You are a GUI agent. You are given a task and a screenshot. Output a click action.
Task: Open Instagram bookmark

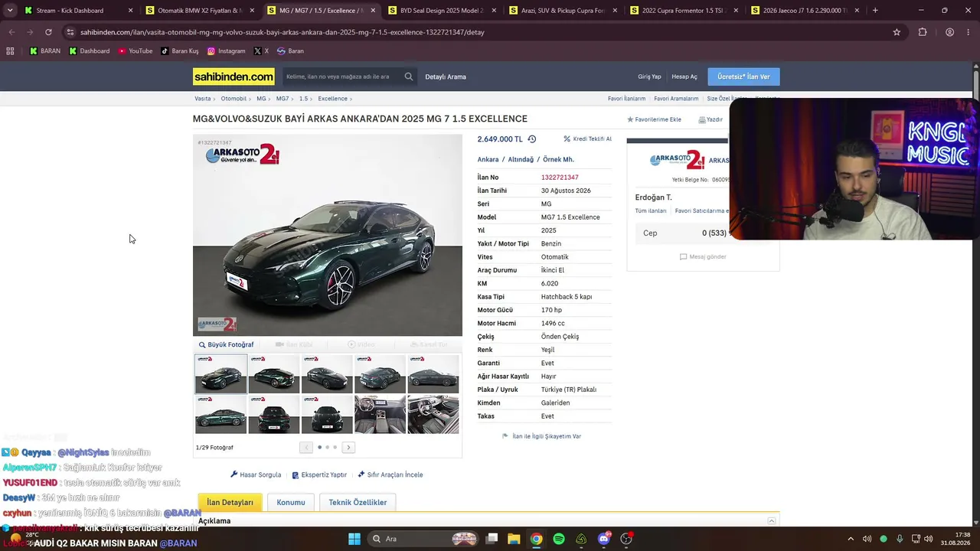pyautogui.click(x=226, y=51)
